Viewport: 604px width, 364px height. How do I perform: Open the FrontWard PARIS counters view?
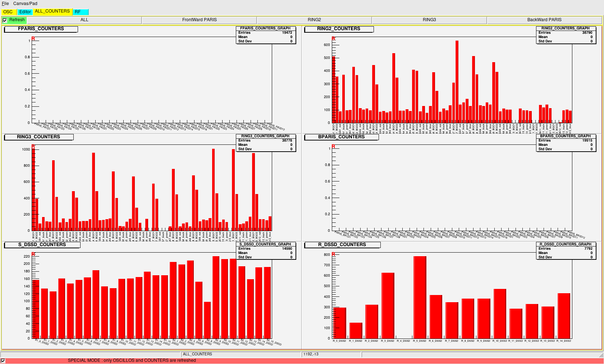[x=199, y=20]
